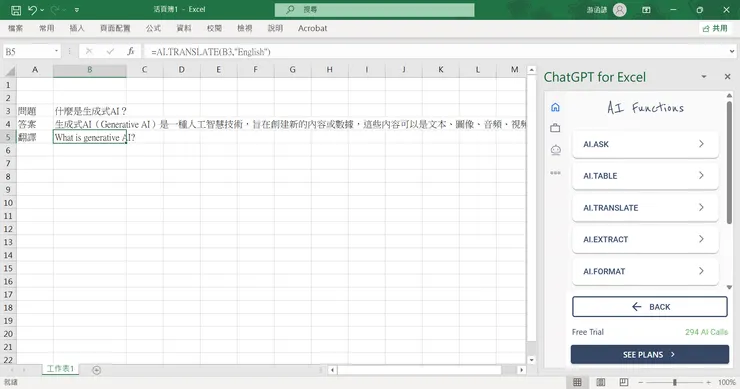Open Ribbon Display Options icon
The height and width of the screenshot is (389, 740).
click(x=646, y=9)
